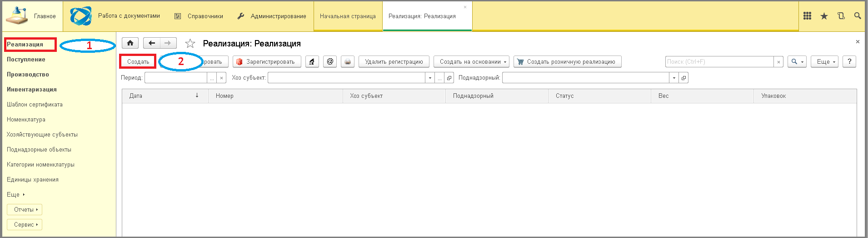This screenshot has width=868, height=238.
Task: Open Хозяйствующие субъекты in sidebar
Action: pyautogui.click(x=42, y=135)
